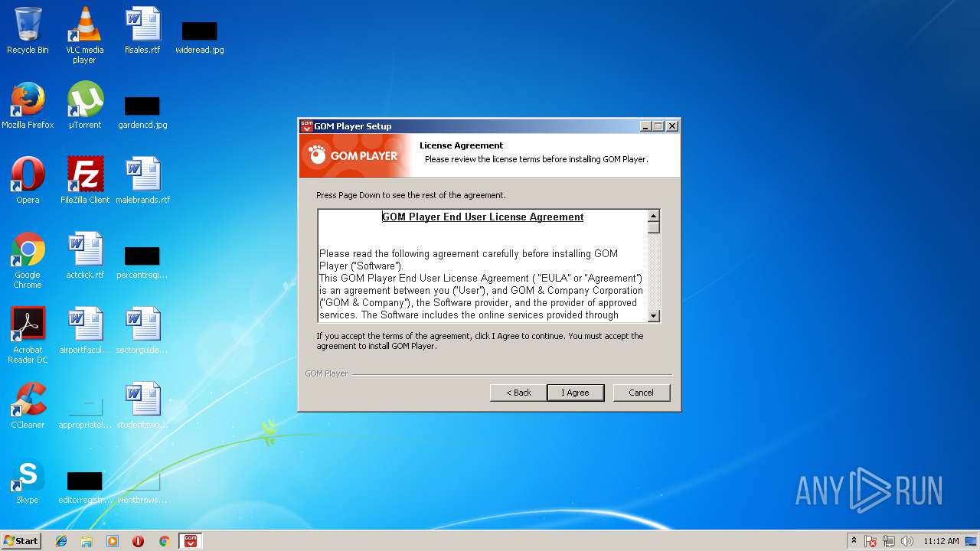Click the Show desktop button
980x551 pixels.
pyautogui.click(x=972, y=541)
